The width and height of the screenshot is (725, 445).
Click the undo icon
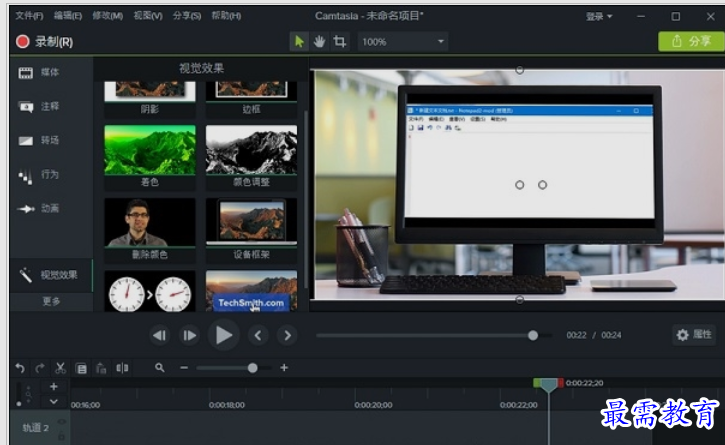point(20,368)
